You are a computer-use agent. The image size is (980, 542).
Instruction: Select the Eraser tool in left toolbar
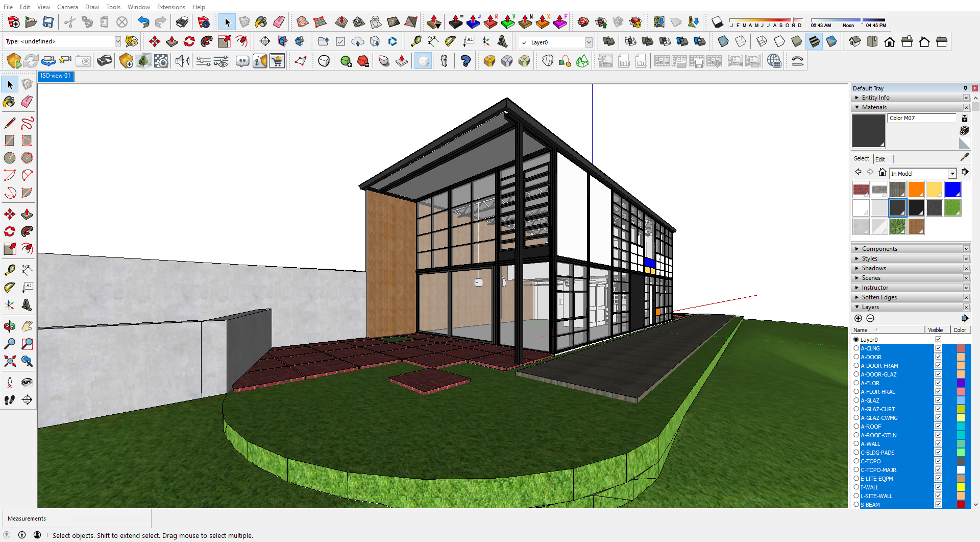pyautogui.click(x=27, y=102)
